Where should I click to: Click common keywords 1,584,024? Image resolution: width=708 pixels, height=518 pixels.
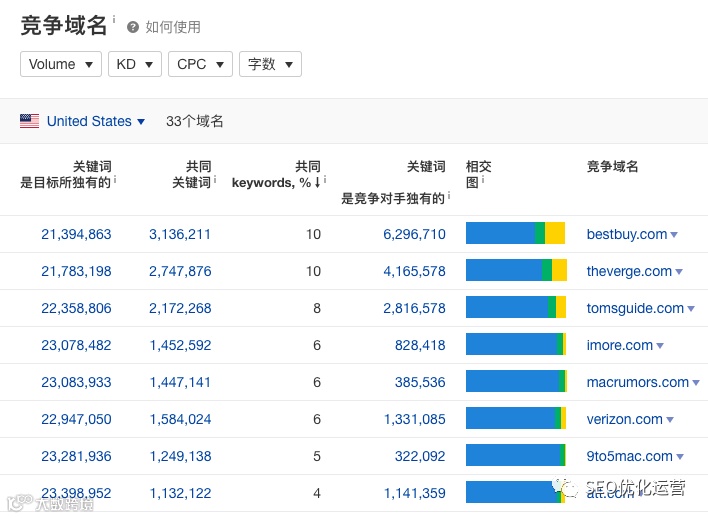point(180,420)
